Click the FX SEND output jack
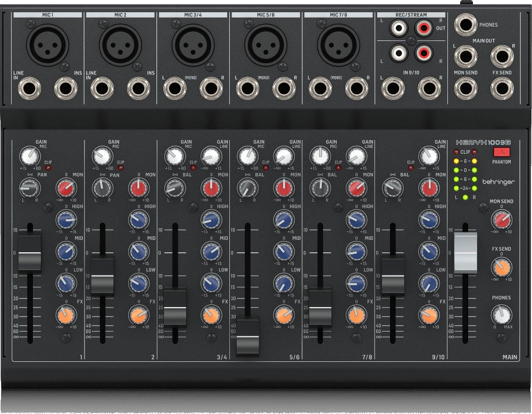Viewport: 532px width, 414px height. (x=502, y=88)
